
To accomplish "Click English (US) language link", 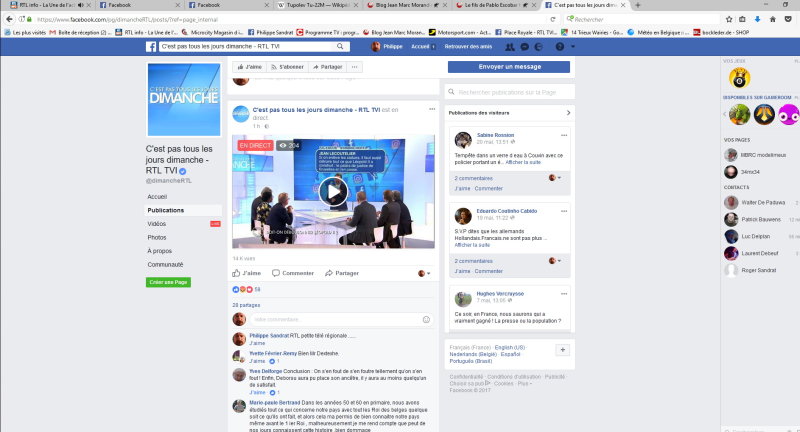I will [x=510, y=347].
